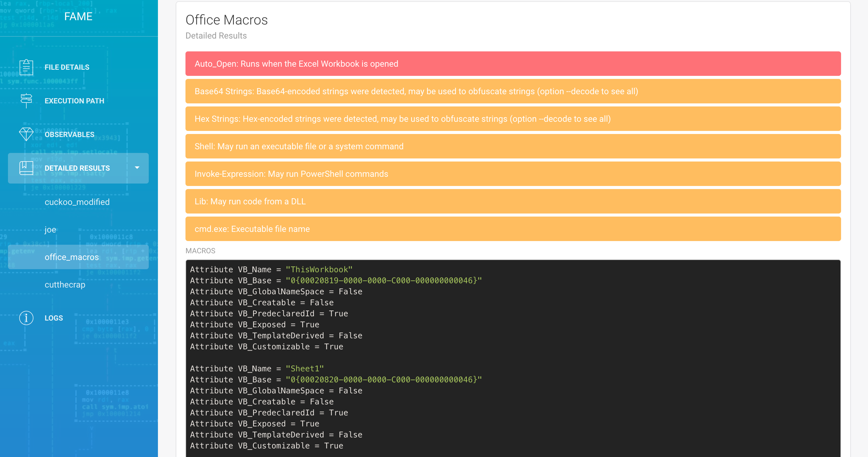Go to the File Details section
The width and height of the screenshot is (868, 457).
67,67
